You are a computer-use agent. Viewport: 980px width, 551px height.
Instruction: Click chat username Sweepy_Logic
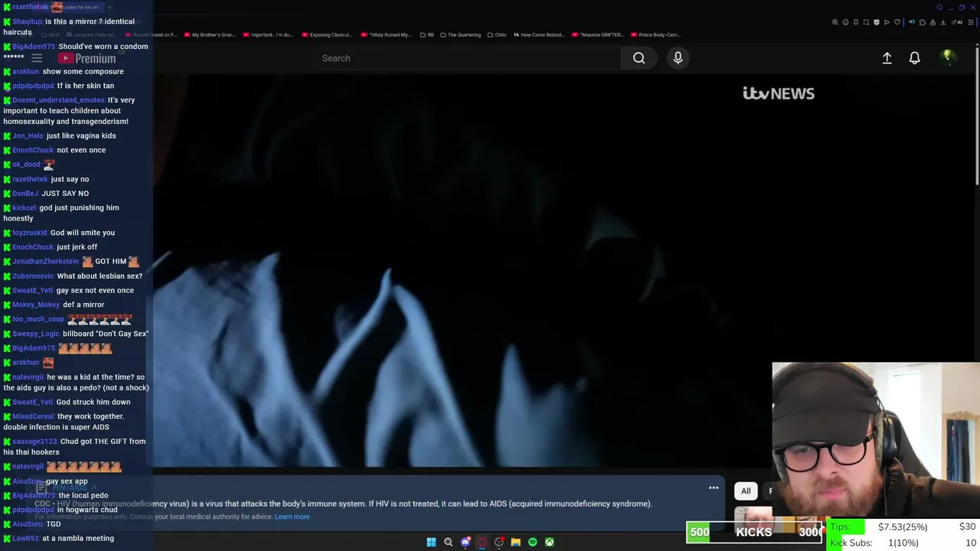(x=35, y=334)
